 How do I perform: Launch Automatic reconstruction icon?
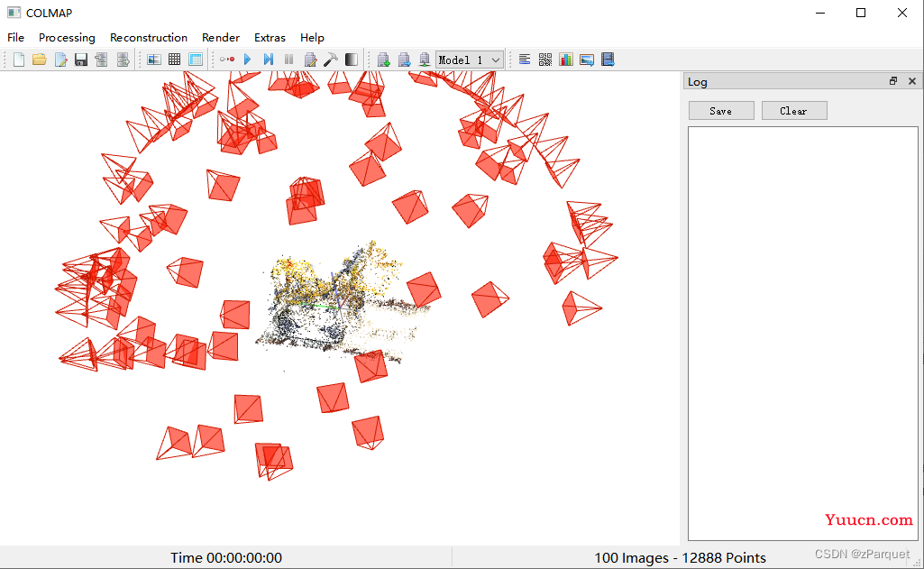pyautogui.click(x=227, y=60)
